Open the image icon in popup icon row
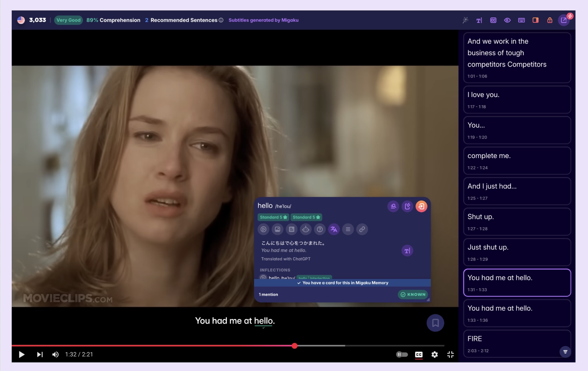588x371 pixels. pos(277,229)
